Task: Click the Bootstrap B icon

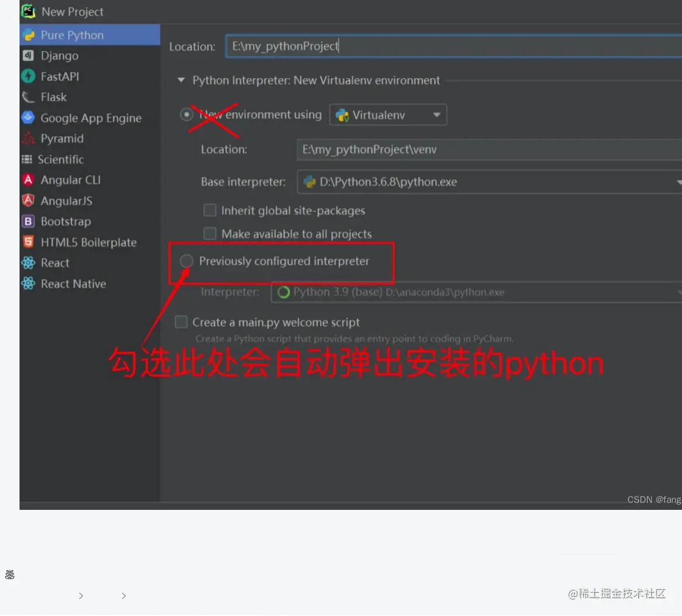Action: coord(28,221)
